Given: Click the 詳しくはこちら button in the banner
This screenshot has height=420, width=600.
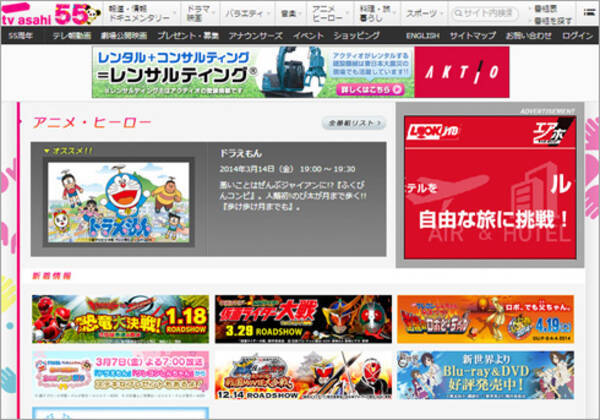Looking at the screenshot, I should (x=370, y=90).
